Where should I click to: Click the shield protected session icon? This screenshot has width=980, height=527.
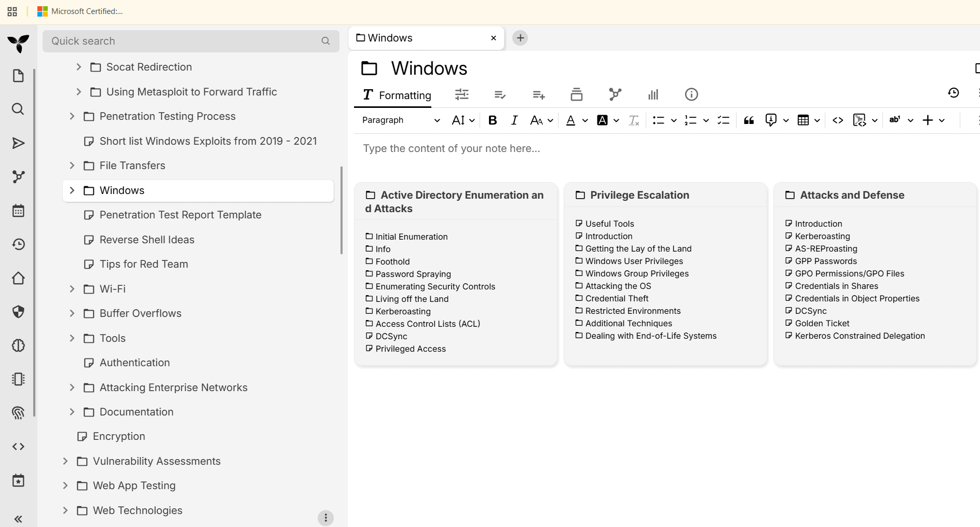tap(18, 312)
